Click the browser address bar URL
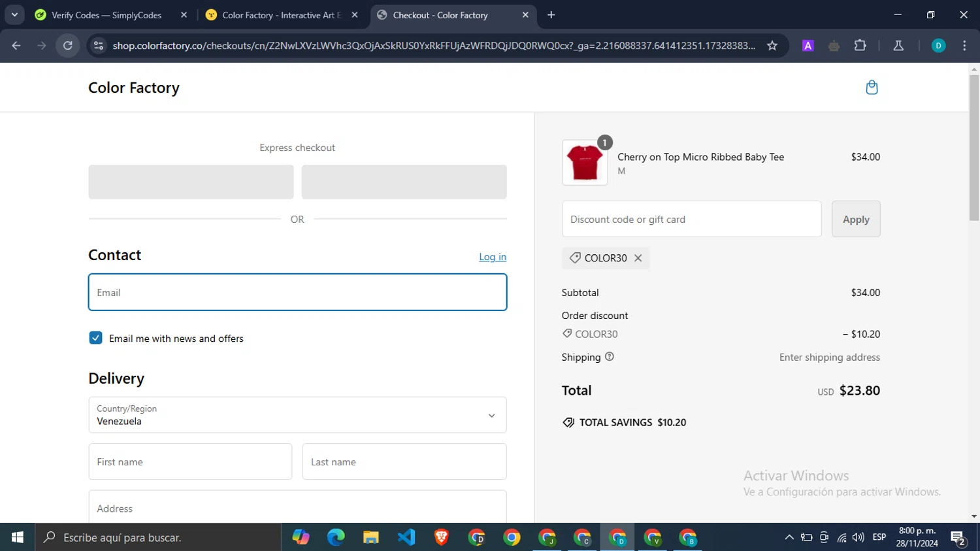 click(434, 46)
